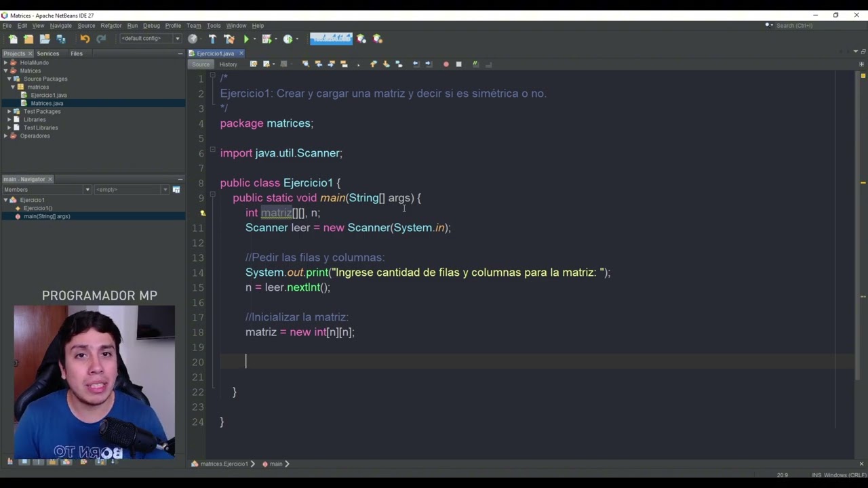Open the Tools menu
This screenshot has height=488, width=868.
coord(214,26)
